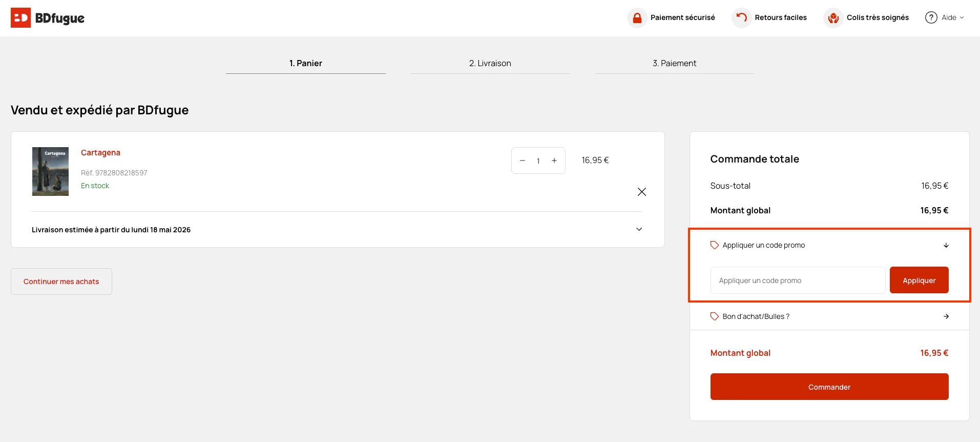980x442 pixels.
Task: Go to the 2. Livraison step
Action: (x=490, y=63)
